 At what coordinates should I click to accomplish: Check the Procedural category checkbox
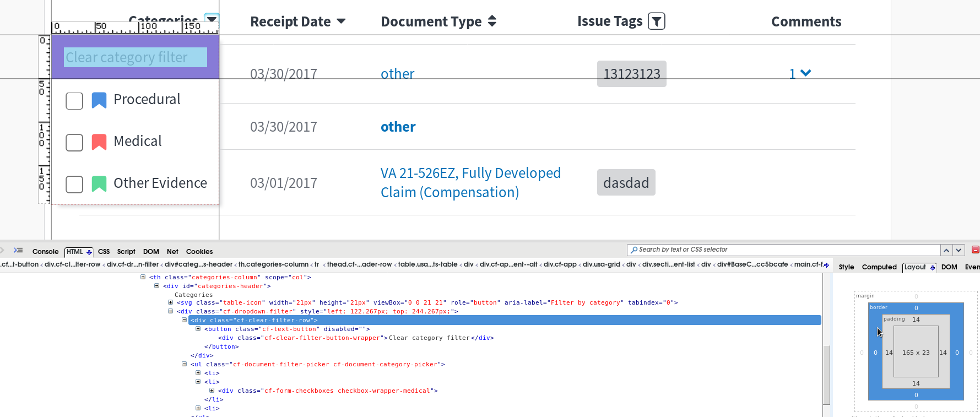74,101
